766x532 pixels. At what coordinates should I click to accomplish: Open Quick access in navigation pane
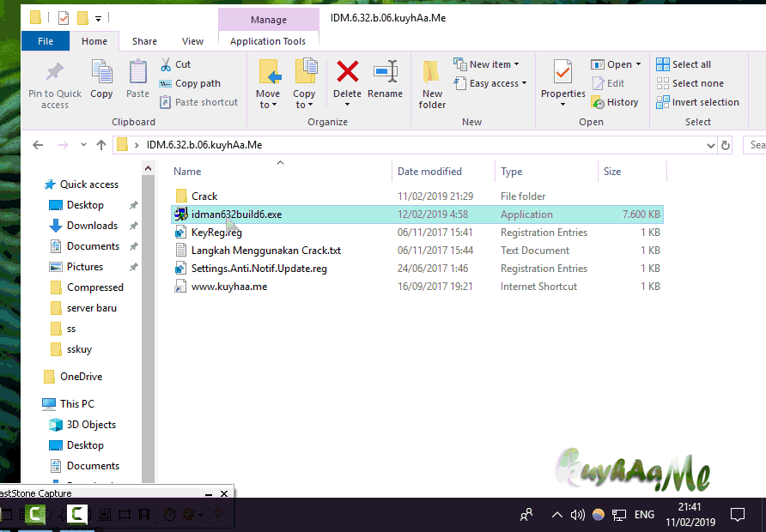click(x=82, y=184)
